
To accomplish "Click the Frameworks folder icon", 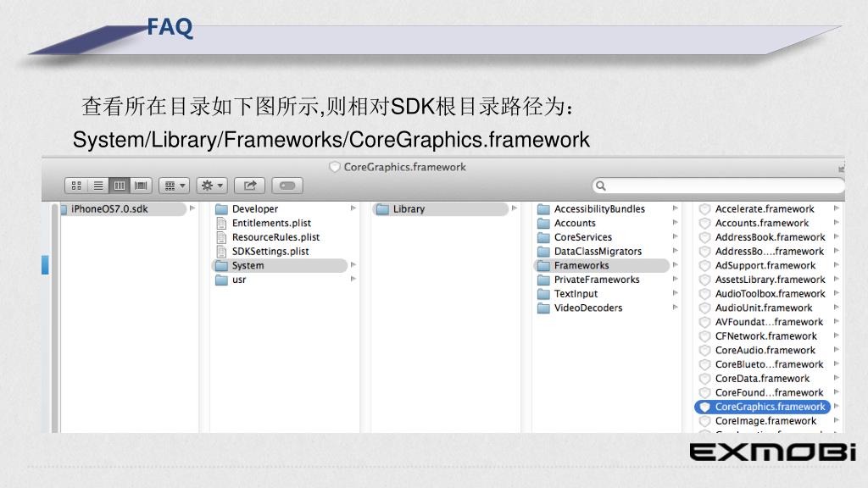I will coord(543,265).
